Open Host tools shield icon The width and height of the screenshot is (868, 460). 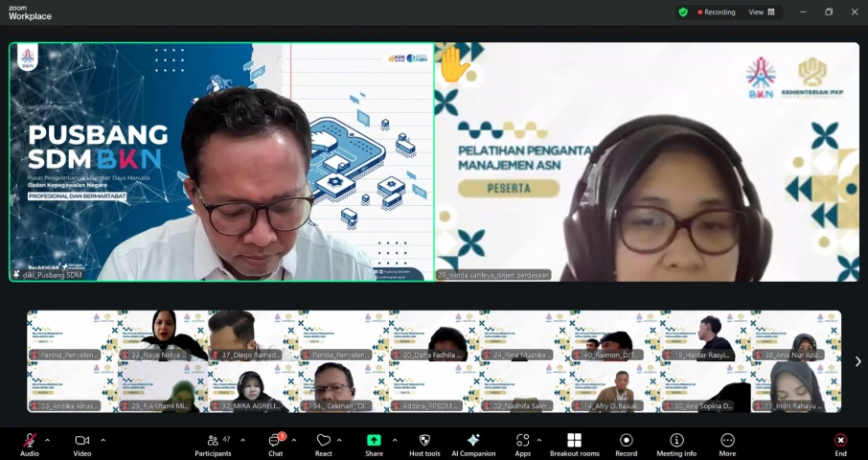tap(424, 441)
